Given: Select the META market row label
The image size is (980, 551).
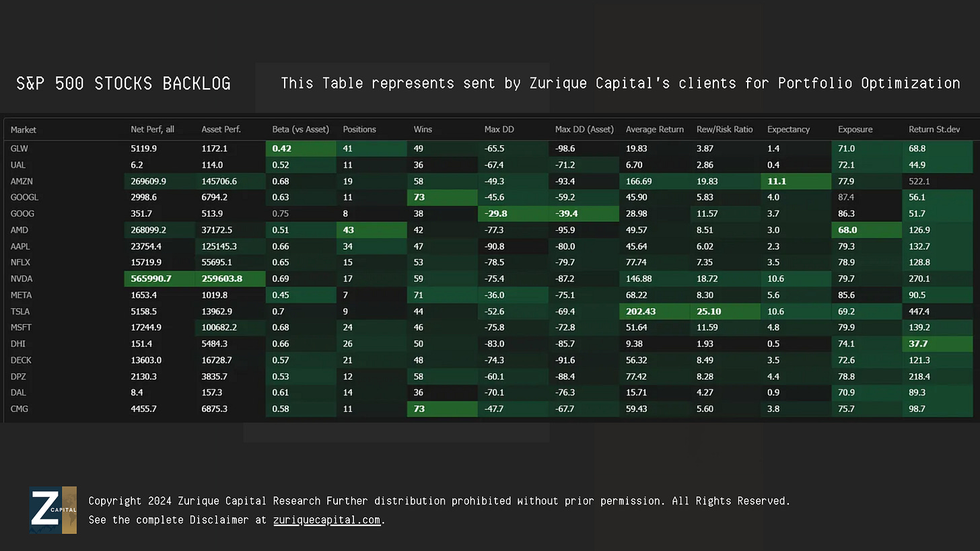Looking at the screenshot, I should (21, 295).
